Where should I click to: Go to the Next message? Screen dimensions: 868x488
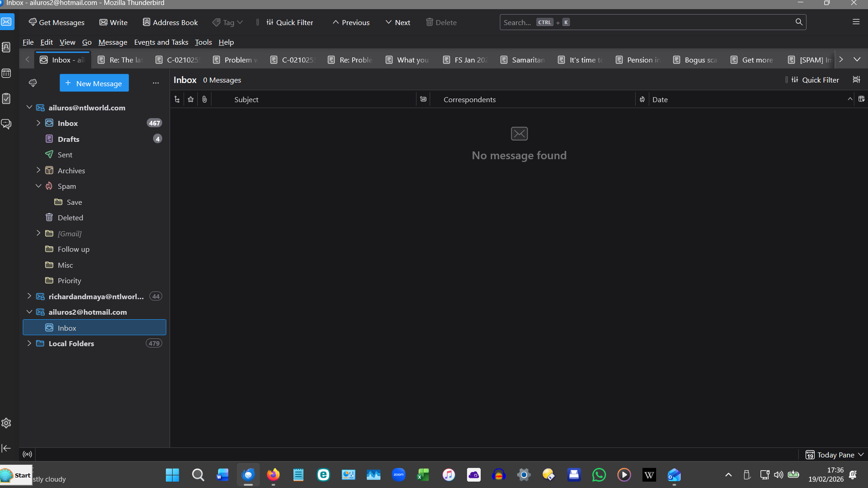coord(398,22)
